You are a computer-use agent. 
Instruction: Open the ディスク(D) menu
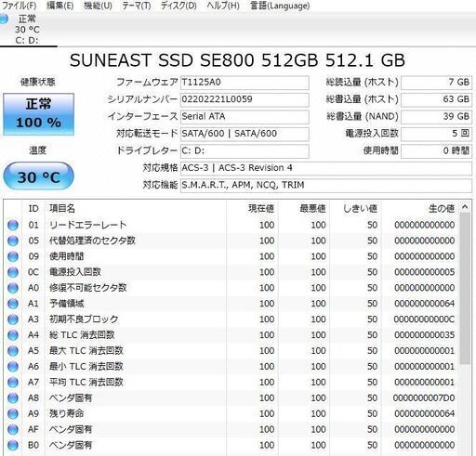coord(178,6)
